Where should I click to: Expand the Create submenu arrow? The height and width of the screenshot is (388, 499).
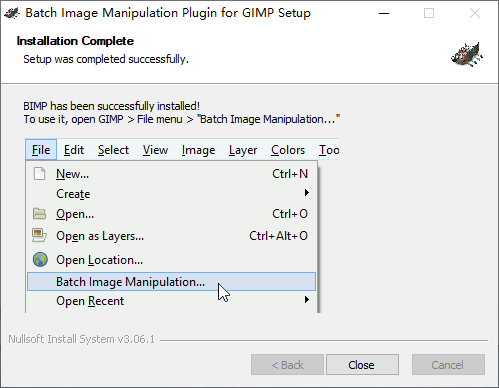(307, 193)
